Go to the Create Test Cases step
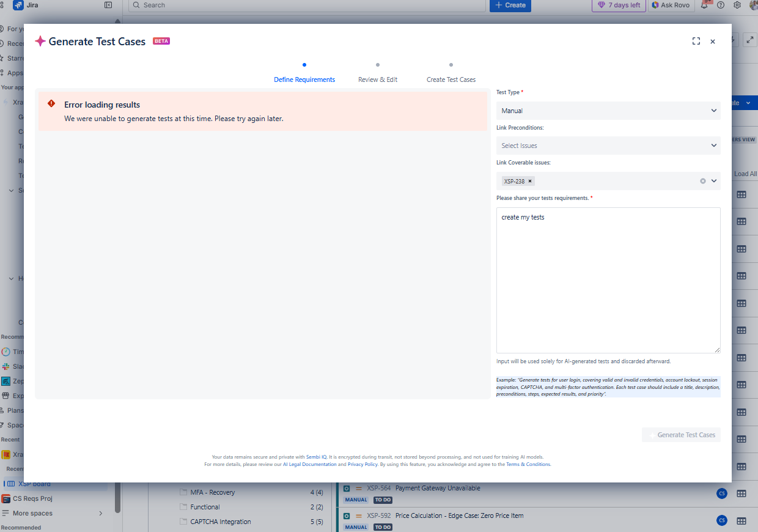The height and width of the screenshot is (532, 758). coord(451,79)
